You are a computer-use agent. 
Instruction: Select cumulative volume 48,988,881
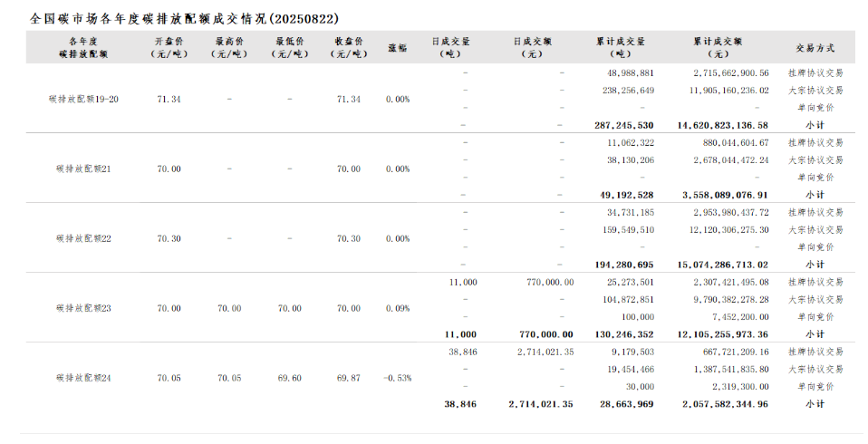(631, 72)
